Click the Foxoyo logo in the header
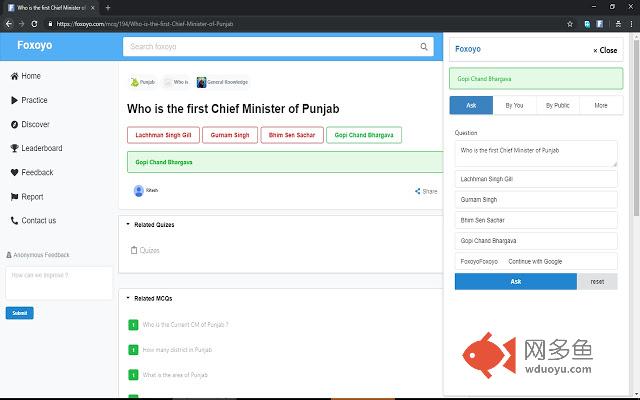Screen dimensions: 640x400 35,45
